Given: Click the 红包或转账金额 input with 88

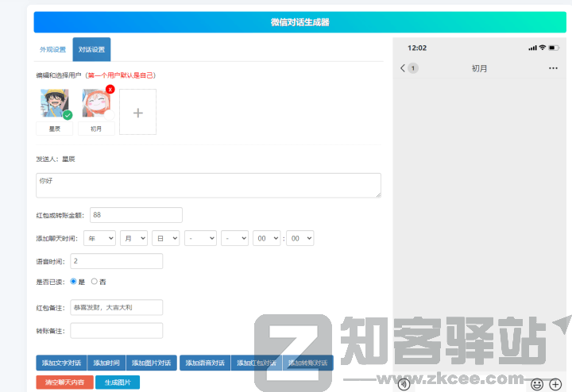Looking at the screenshot, I should [136, 215].
